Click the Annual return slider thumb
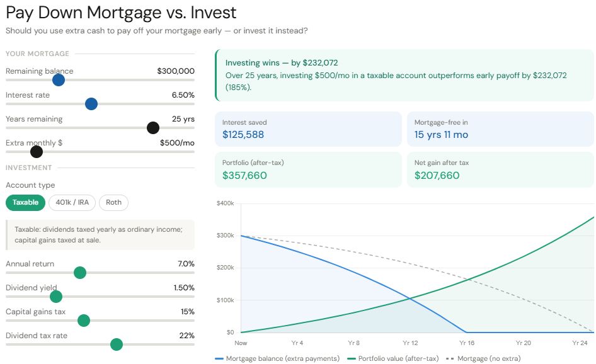596x364 pixels. [79, 273]
